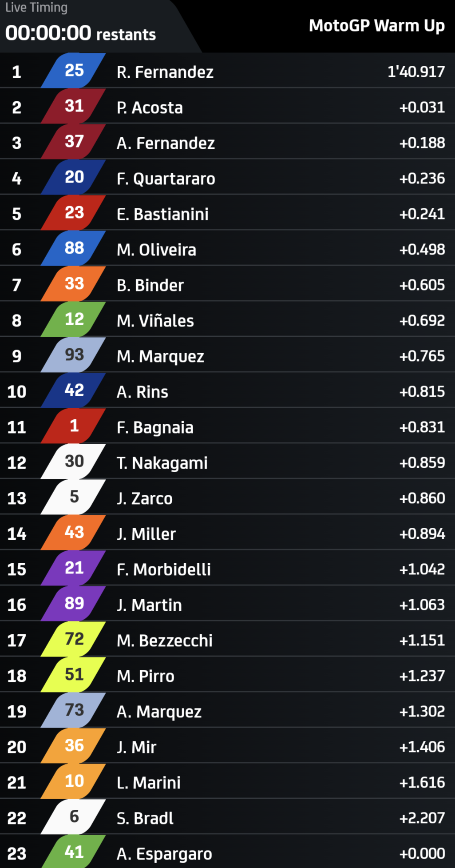Select the number 72 Bezzecchi badge

[74, 639]
